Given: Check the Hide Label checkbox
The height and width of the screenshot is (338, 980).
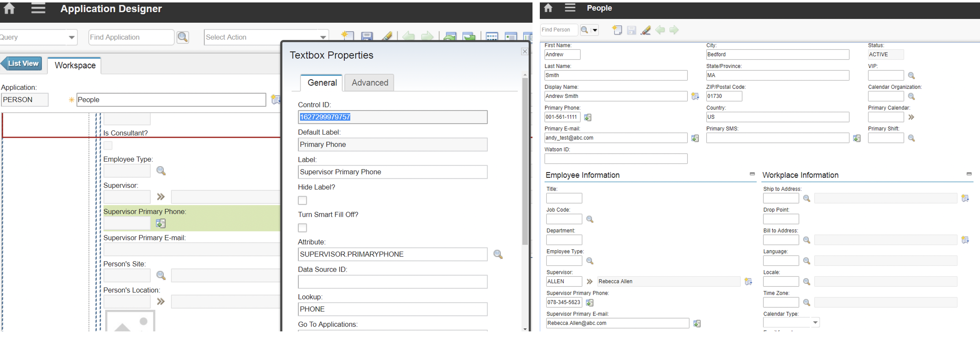Looking at the screenshot, I should (x=302, y=200).
